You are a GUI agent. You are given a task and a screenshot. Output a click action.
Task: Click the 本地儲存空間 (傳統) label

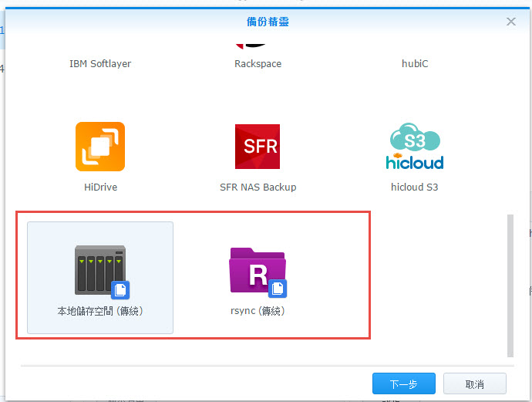click(100, 311)
